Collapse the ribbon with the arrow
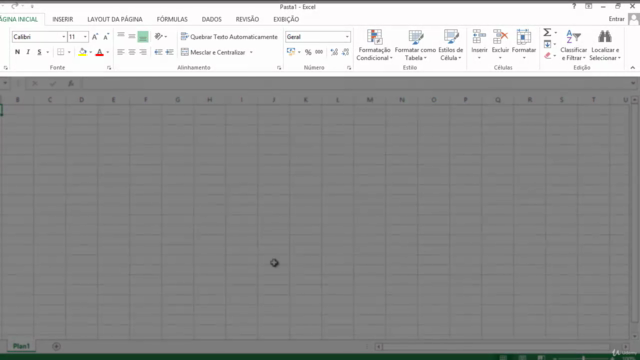 pos(633,68)
